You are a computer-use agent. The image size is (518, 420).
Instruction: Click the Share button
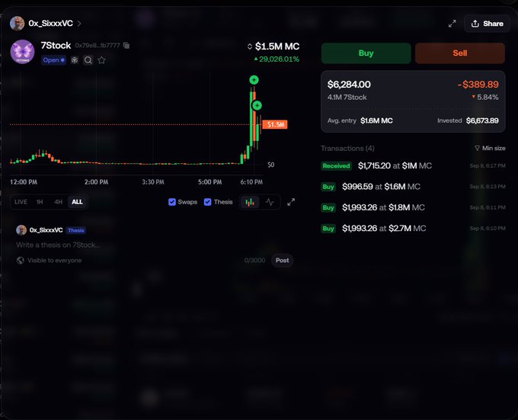[x=487, y=24]
